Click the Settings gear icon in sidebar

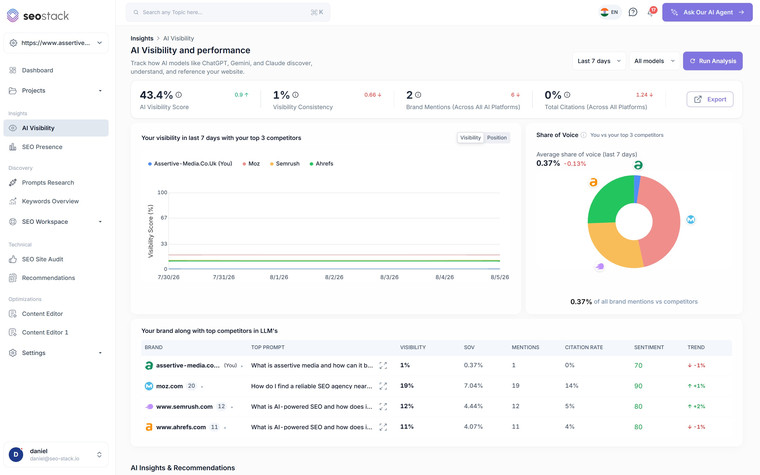pyautogui.click(x=13, y=353)
